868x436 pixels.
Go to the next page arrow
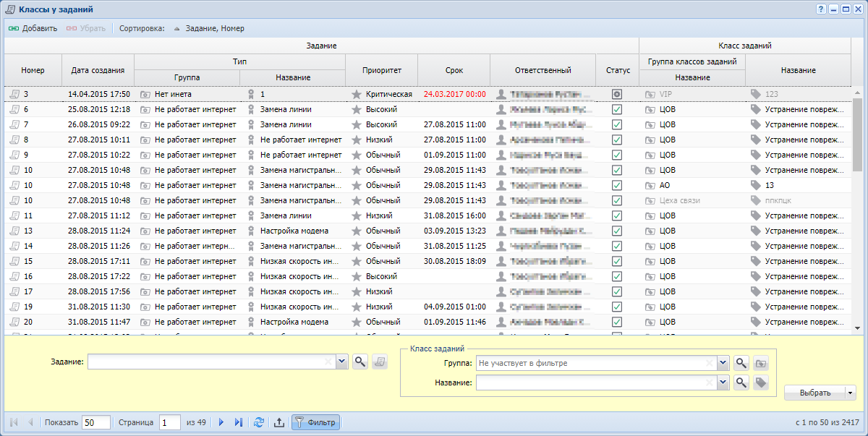click(x=221, y=422)
